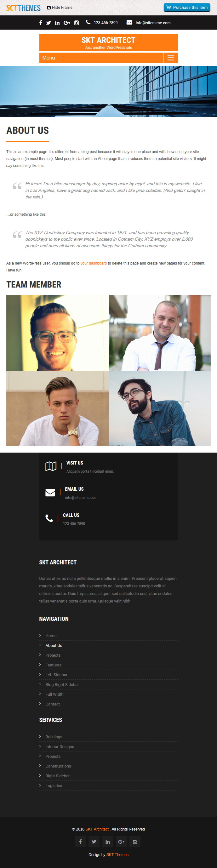This screenshot has height=868, width=217.
Task: Click the SKT Architect site title
Action: pyautogui.click(x=108, y=40)
